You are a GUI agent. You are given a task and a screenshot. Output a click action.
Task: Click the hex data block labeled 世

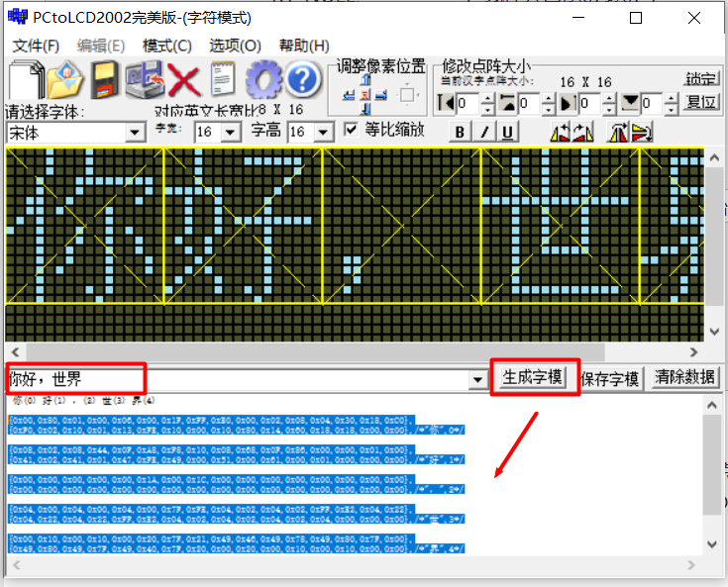[236, 514]
